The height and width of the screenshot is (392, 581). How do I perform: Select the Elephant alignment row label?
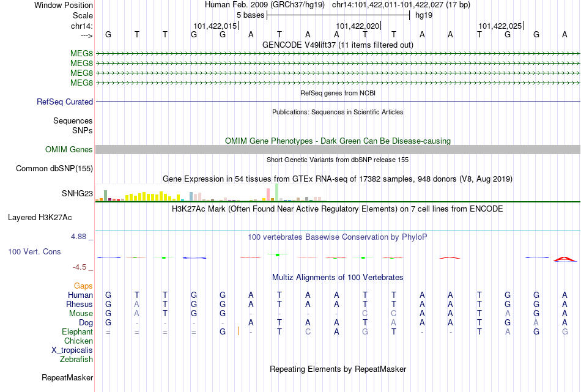[x=77, y=331]
